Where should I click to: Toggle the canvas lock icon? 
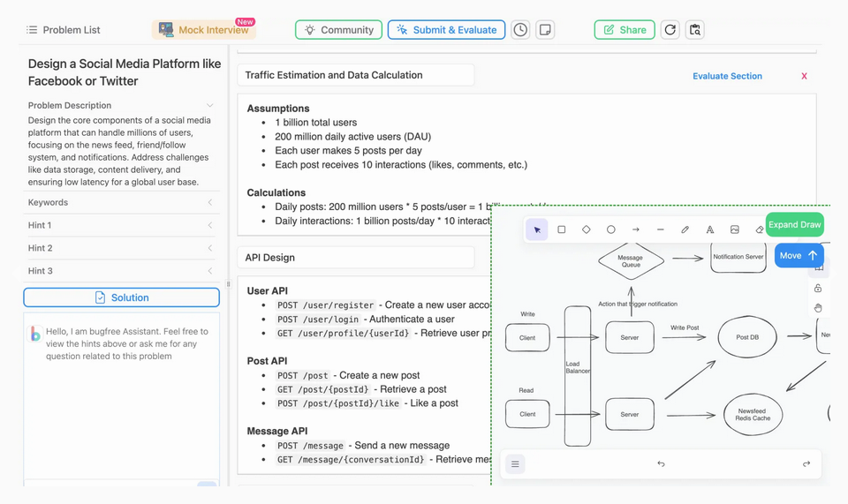point(818,288)
